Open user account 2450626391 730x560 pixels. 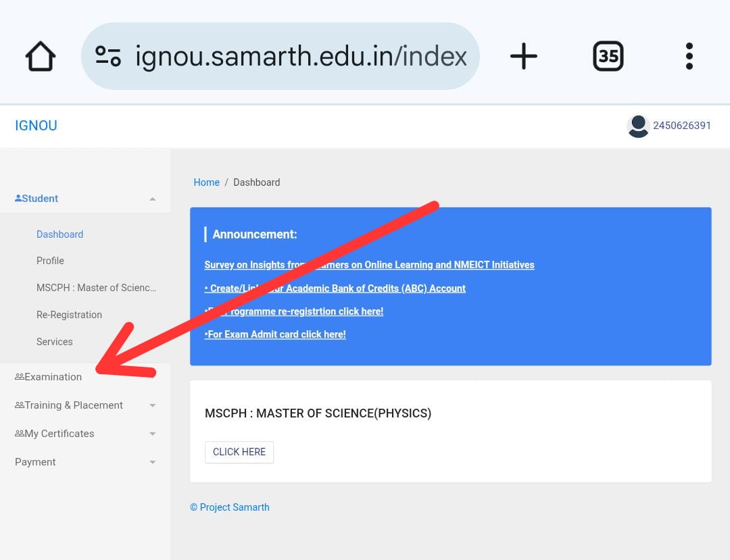[681, 126]
